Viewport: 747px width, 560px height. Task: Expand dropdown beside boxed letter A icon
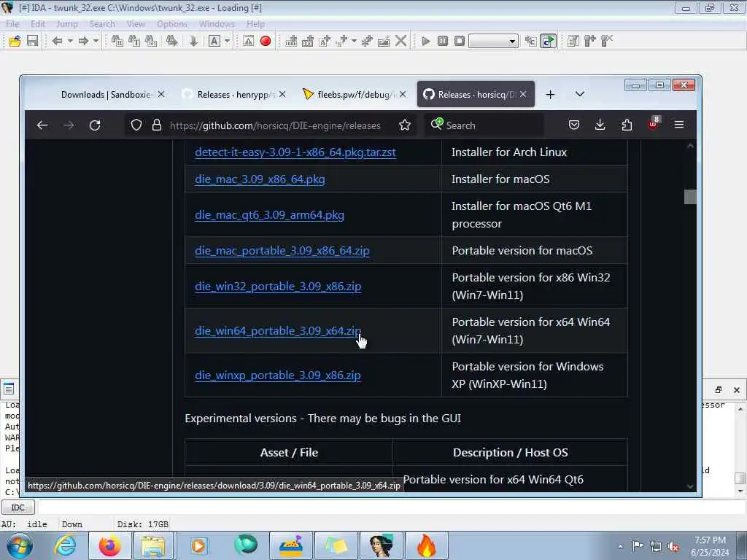tap(228, 41)
